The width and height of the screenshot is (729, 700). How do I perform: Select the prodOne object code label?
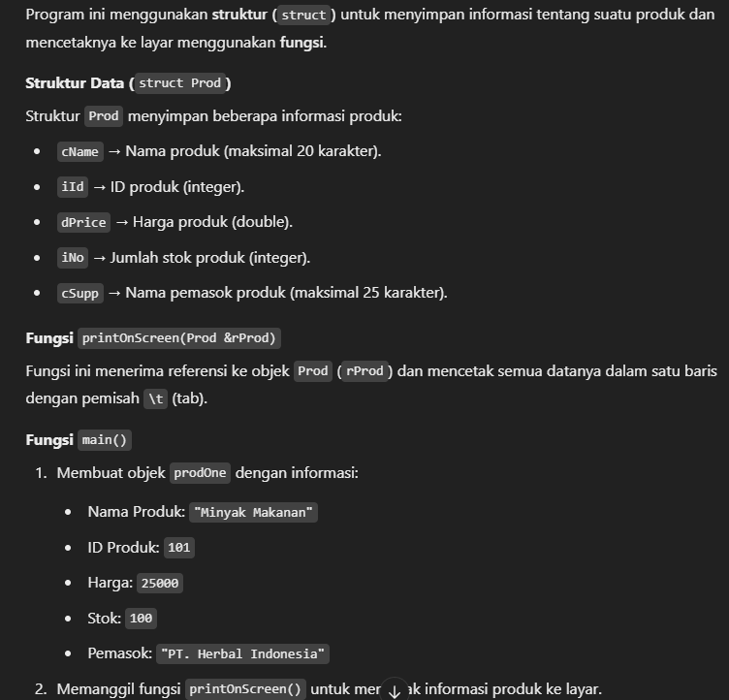(201, 473)
